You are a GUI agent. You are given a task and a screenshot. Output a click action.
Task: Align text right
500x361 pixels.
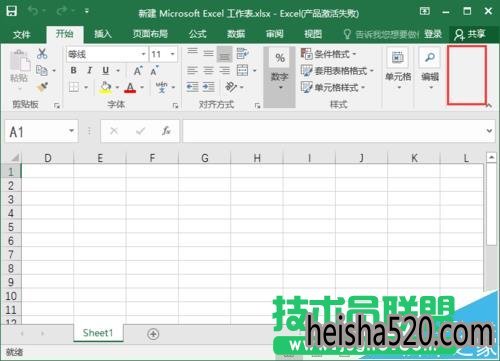(x=225, y=70)
